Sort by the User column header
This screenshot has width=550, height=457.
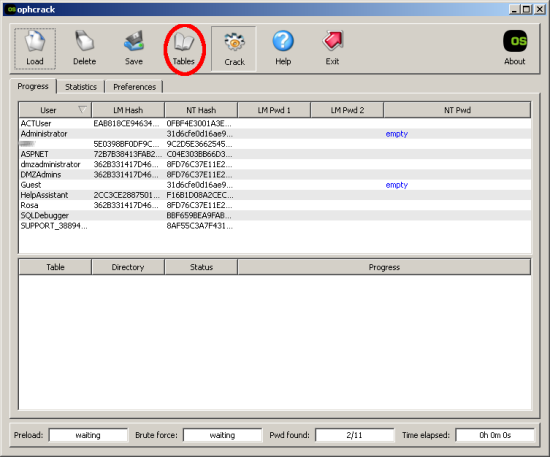(55, 110)
